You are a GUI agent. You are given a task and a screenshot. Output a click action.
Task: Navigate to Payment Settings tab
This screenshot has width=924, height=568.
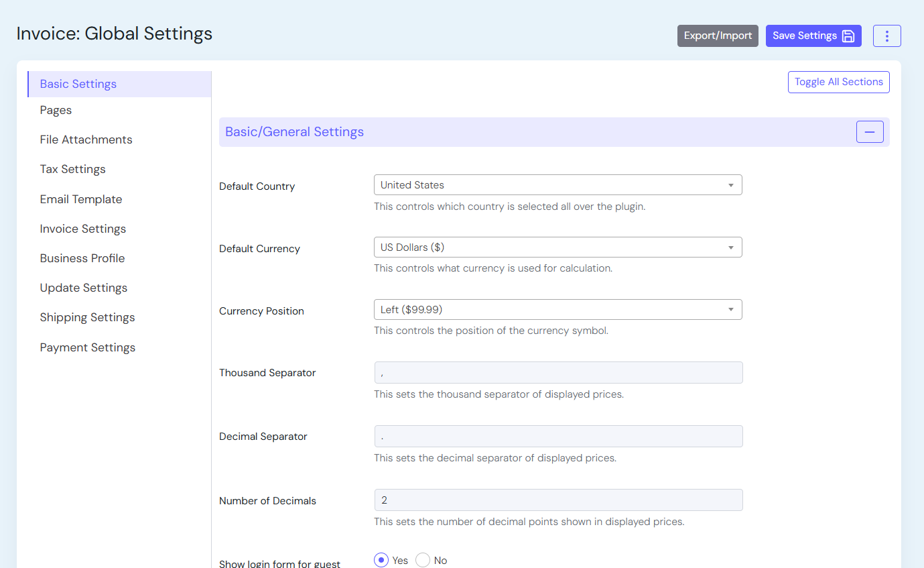87,347
